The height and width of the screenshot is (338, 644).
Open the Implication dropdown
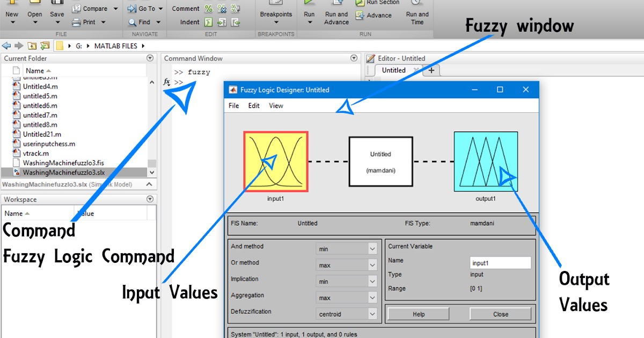[x=372, y=281]
